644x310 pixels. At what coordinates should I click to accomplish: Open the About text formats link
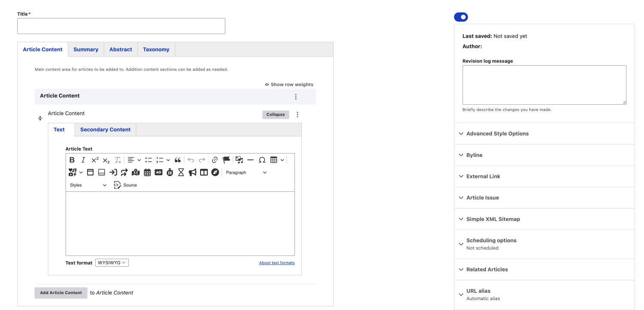point(276,262)
